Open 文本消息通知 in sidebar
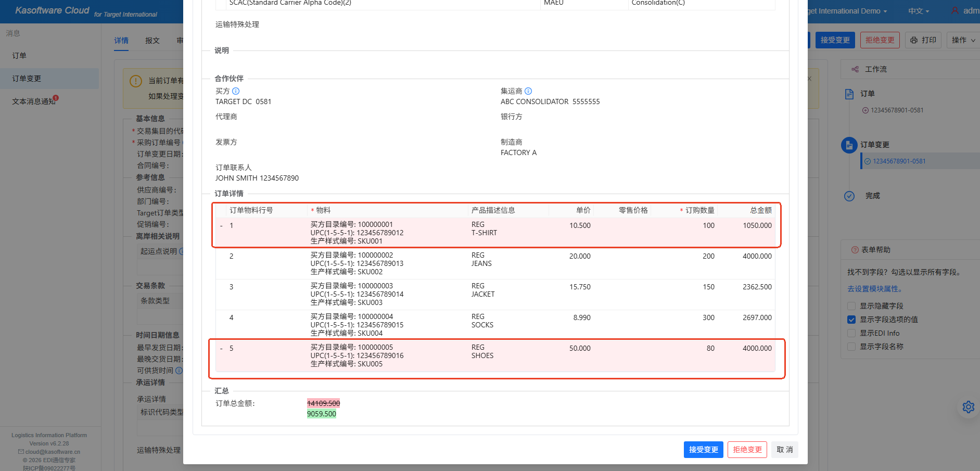The height and width of the screenshot is (471, 980). [x=34, y=101]
